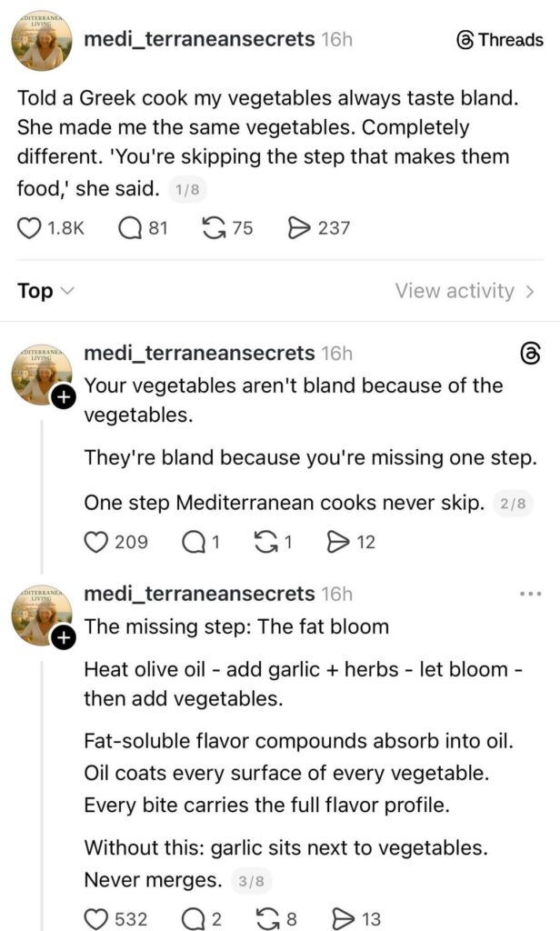Click the Threads logo in the top right
Screen dimensions: 560x931
pyautogui.click(x=465, y=39)
